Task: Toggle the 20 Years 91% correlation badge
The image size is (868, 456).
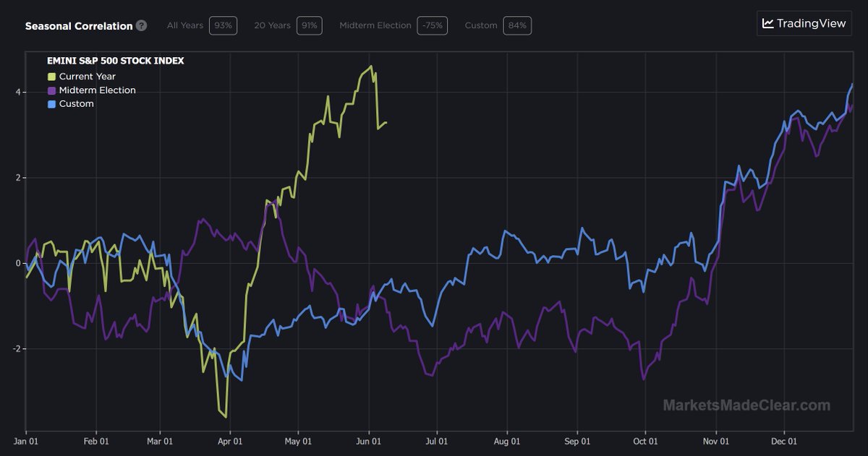Action: pos(310,25)
